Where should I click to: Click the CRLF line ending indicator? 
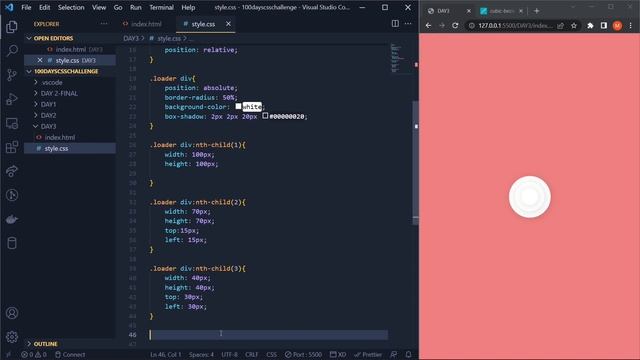coord(251,355)
